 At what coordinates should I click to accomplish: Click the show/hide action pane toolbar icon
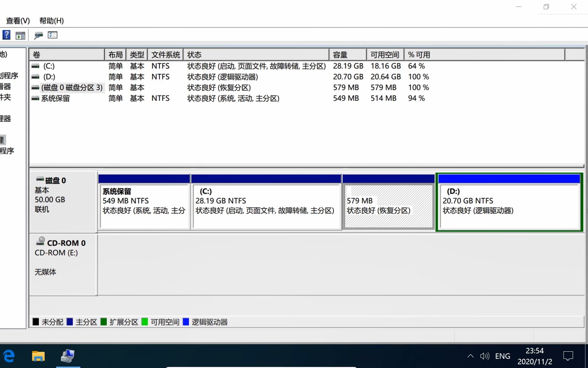tap(20, 35)
